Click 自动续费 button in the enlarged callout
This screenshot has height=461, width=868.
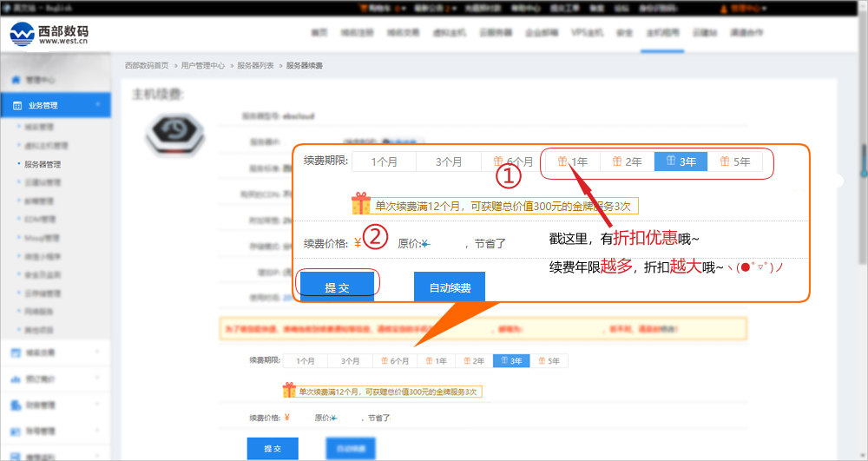(449, 287)
